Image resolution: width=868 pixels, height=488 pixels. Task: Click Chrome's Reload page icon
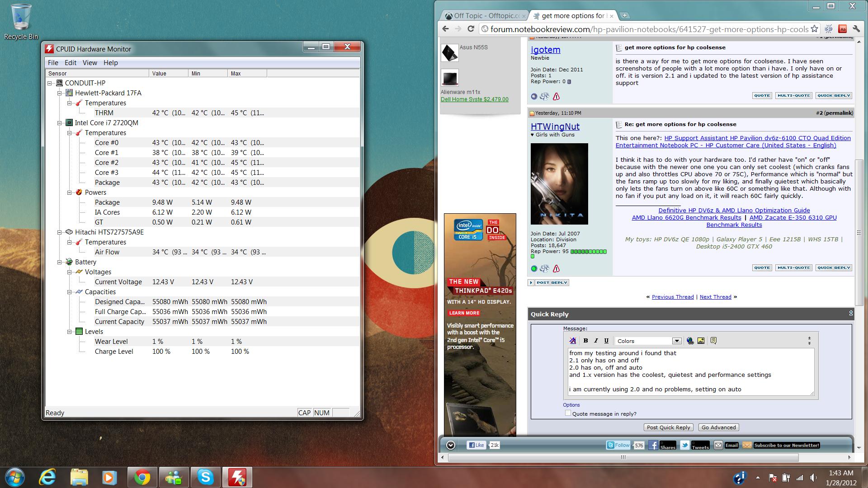[x=471, y=29]
